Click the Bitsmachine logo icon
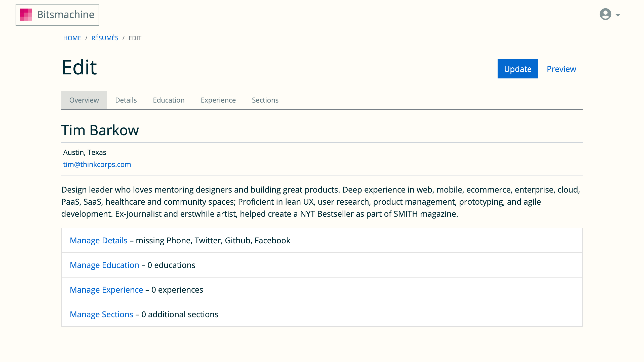Image resolution: width=644 pixels, height=362 pixels. point(26,15)
